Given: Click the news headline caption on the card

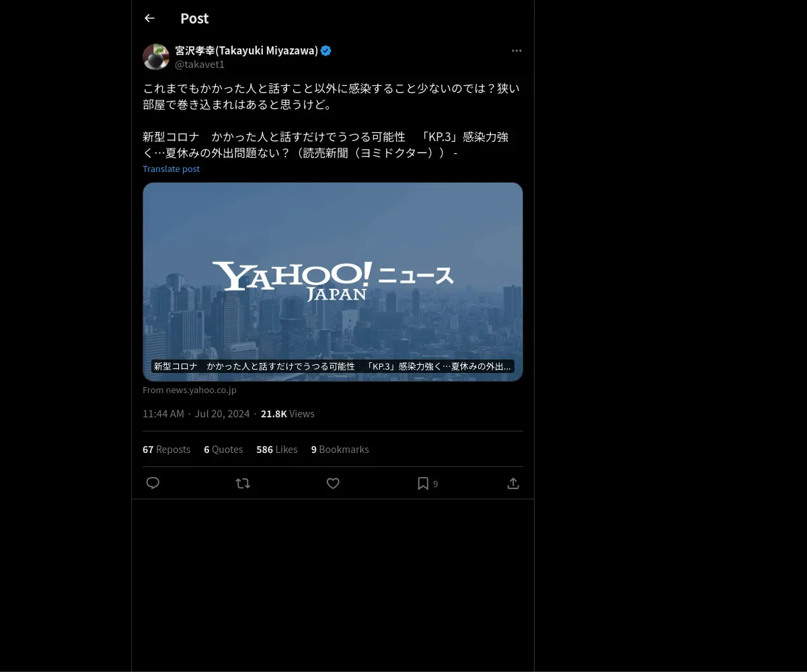Looking at the screenshot, I should click(x=332, y=366).
